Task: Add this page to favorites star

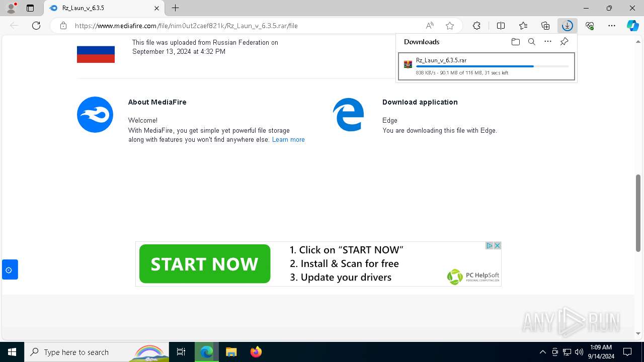Action: 450,26
